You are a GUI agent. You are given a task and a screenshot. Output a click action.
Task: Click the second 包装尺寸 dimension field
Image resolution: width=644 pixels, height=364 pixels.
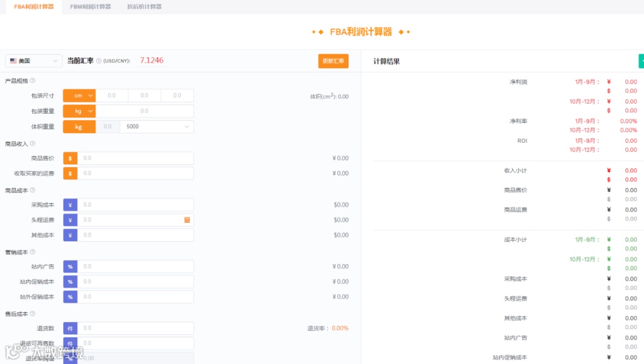point(144,95)
